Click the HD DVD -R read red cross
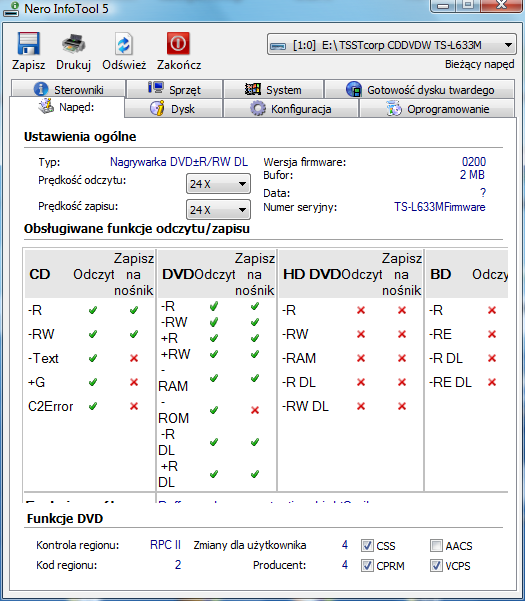This screenshot has height=601, width=525. [361, 310]
